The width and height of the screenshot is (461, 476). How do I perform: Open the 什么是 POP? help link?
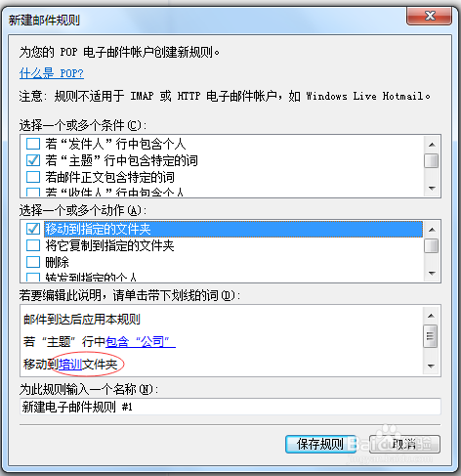click(52, 73)
